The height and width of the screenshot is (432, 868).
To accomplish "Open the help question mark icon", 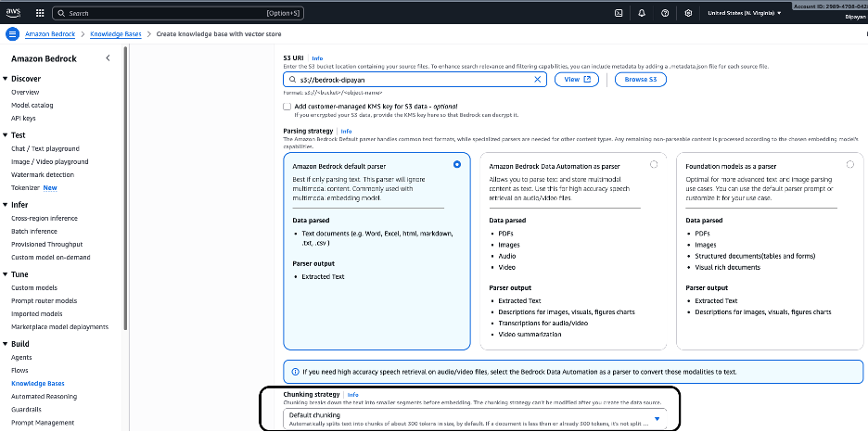I will (x=665, y=13).
